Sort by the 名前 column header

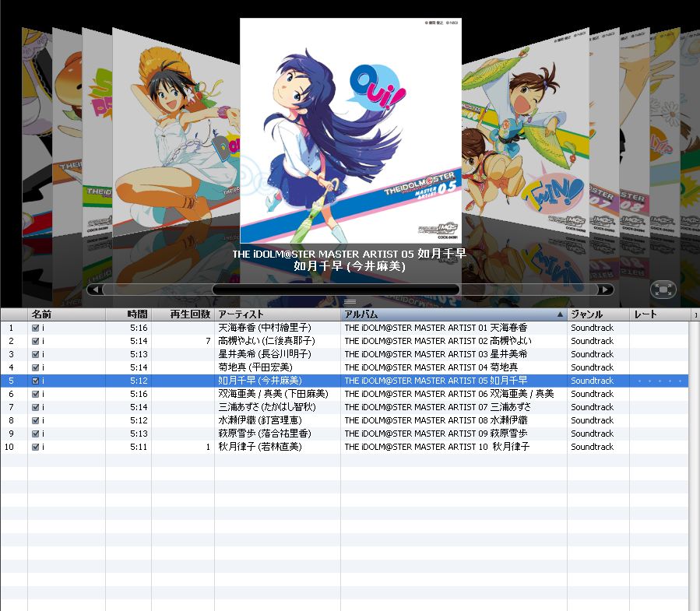(66, 314)
